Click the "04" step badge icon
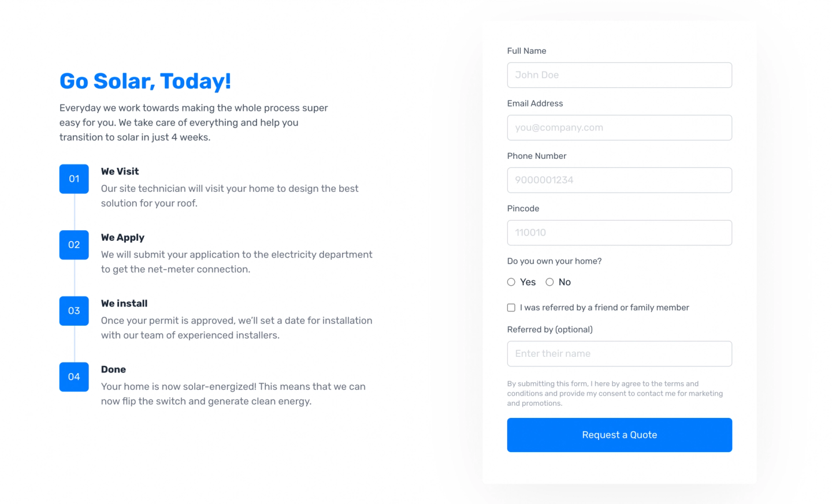This screenshot has height=504, width=832. (73, 376)
